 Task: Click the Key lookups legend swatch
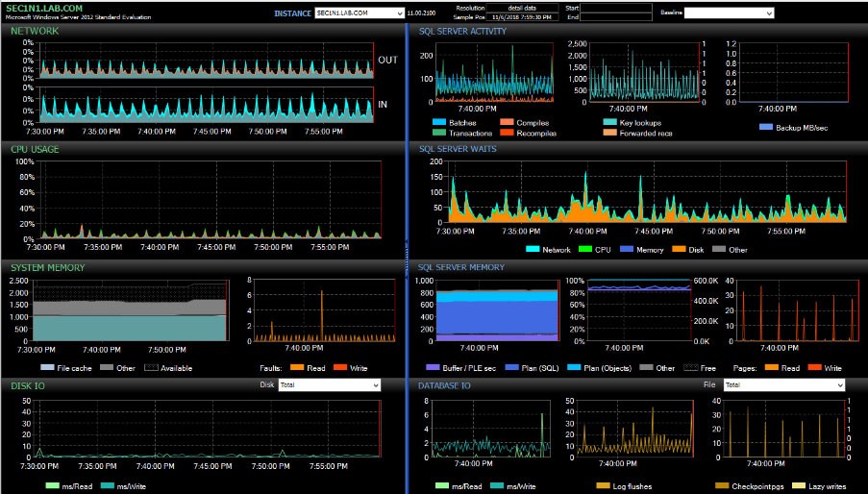[x=610, y=123]
